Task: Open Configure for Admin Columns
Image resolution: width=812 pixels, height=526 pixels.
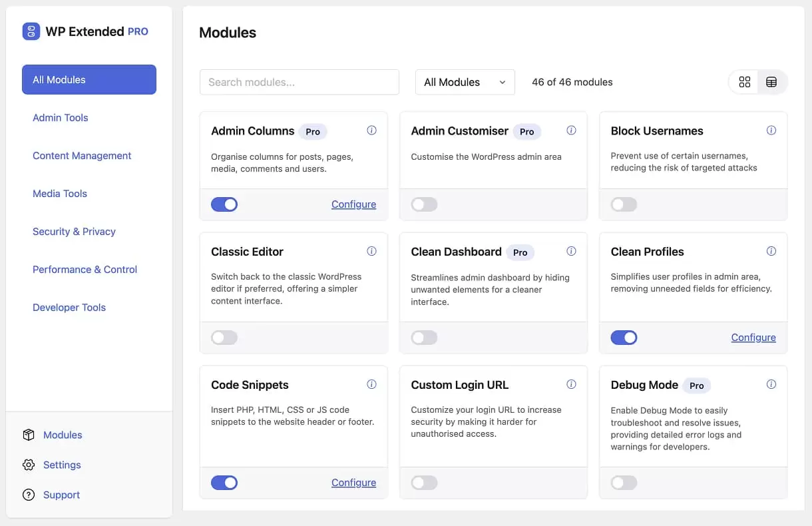Action: coord(353,204)
